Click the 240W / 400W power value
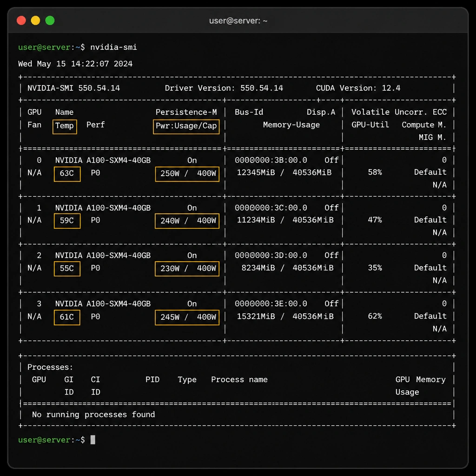 (187, 221)
